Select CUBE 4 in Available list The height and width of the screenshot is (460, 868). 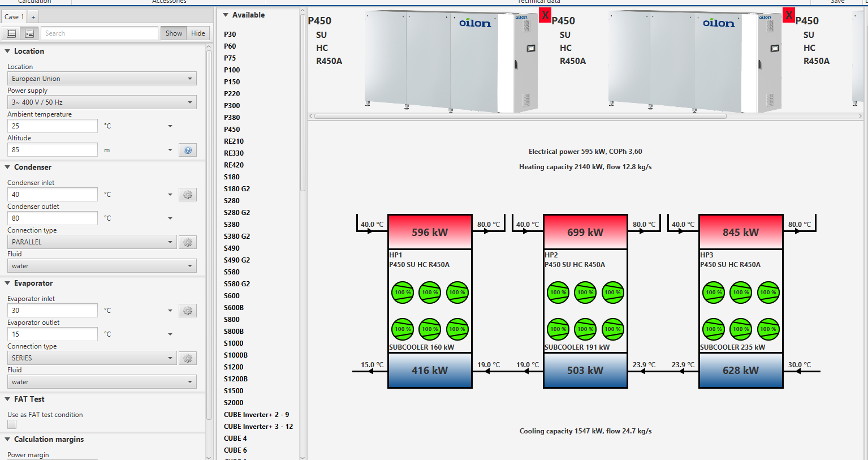pyautogui.click(x=235, y=438)
